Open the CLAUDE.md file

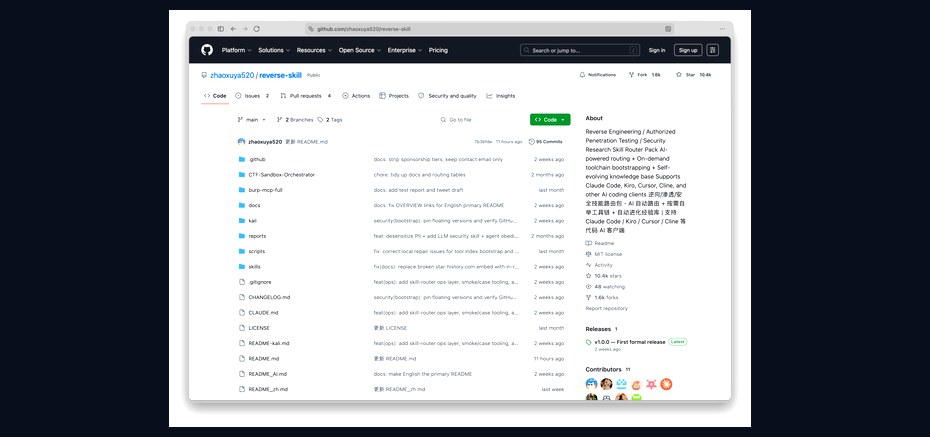point(263,312)
